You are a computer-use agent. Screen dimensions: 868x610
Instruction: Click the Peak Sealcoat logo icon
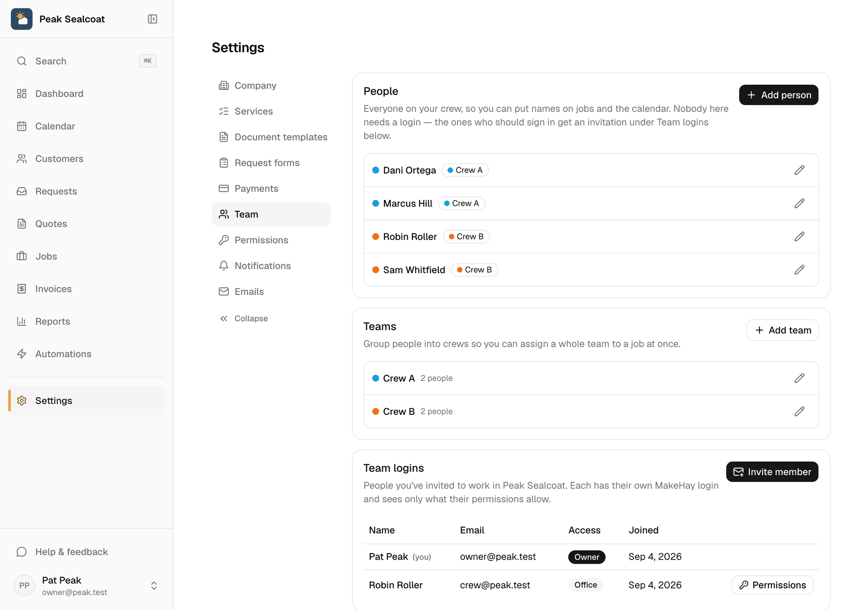click(22, 19)
